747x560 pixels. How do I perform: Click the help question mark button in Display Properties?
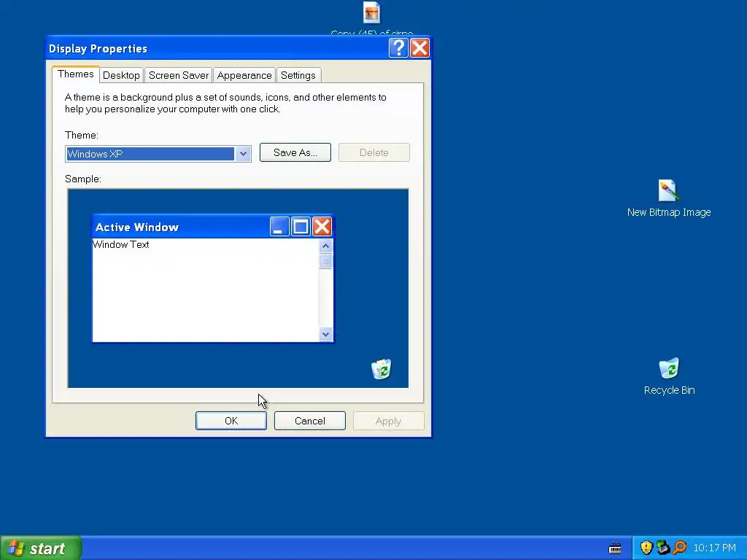tap(398, 48)
